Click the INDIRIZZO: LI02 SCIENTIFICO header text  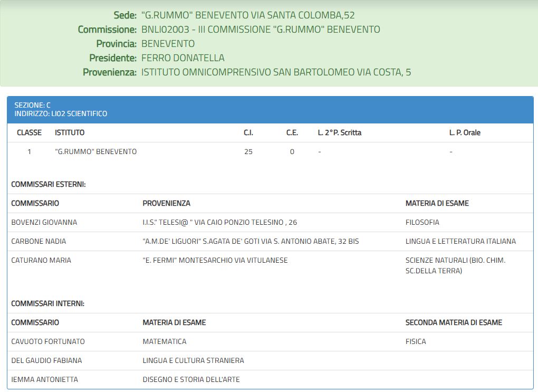61,113
